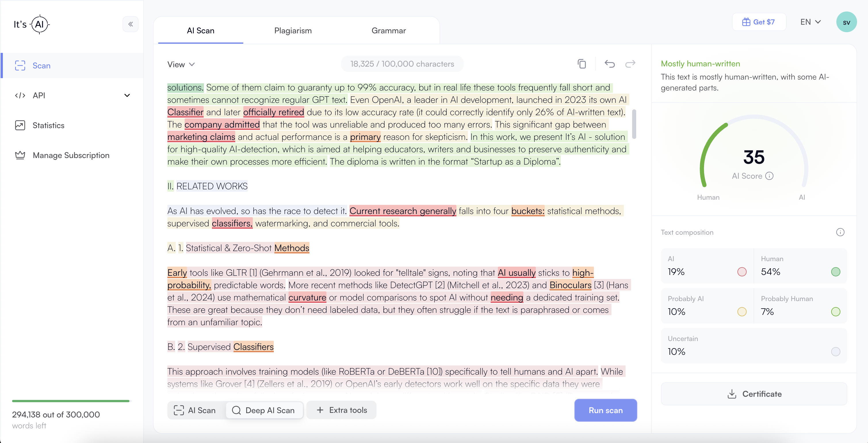Viewport: 868px width, 443px height.
Task: Undo with the back arrow icon
Action: click(x=609, y=63)
